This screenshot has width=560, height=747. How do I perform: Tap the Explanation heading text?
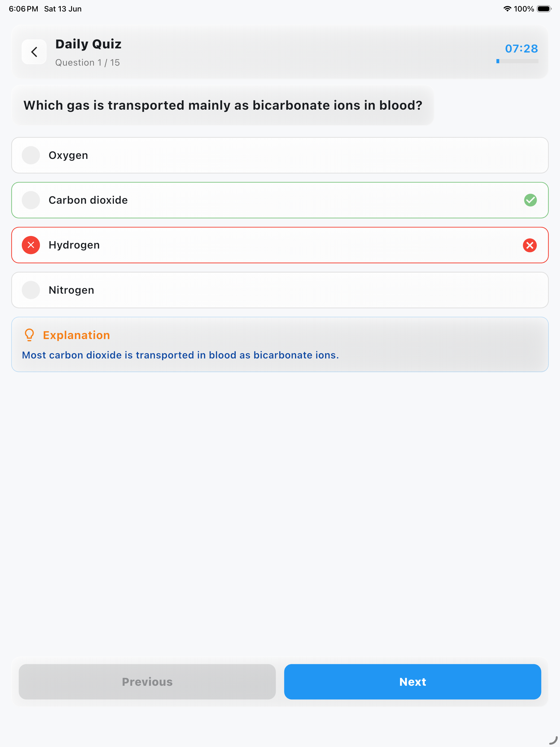(76, 335)
